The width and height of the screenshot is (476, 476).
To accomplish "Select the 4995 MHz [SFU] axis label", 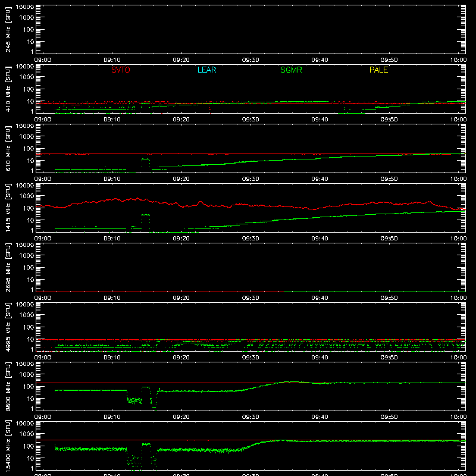I will (x=8, y=327).
